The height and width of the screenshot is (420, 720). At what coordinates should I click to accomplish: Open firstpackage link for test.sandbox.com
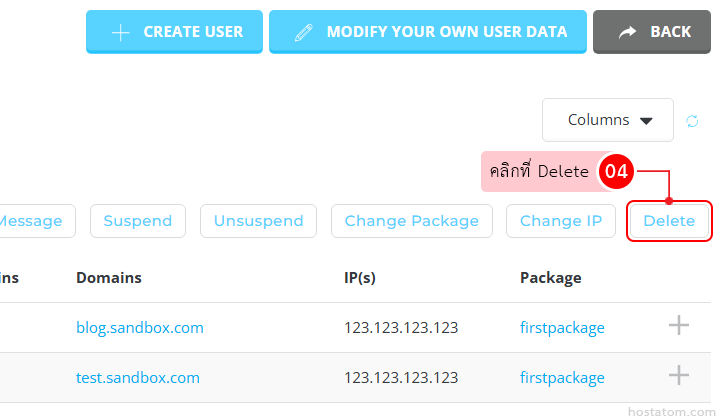click(x=562, y=378)
